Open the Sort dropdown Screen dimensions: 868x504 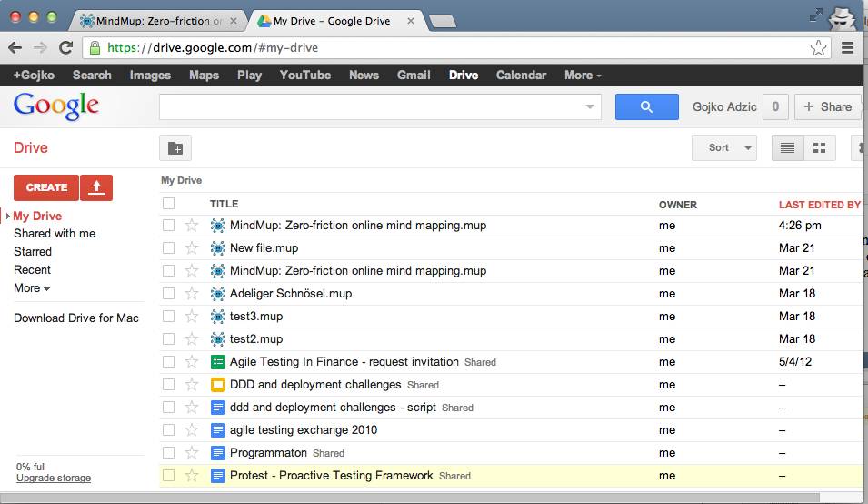pos(724,148)
